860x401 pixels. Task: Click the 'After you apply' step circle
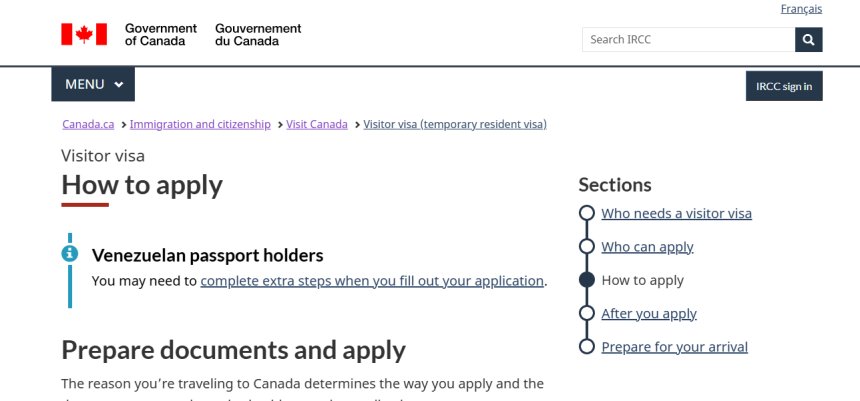587,314
